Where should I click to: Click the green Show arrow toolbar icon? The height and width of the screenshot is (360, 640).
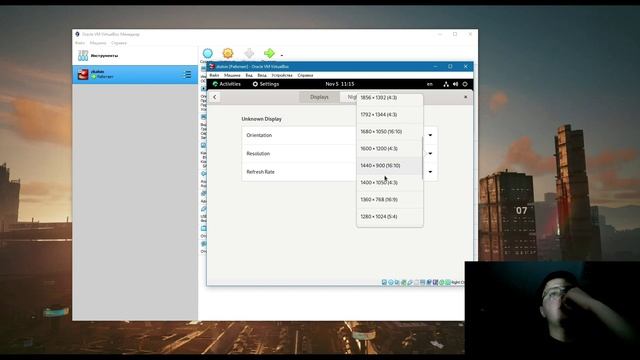(269, 53)
